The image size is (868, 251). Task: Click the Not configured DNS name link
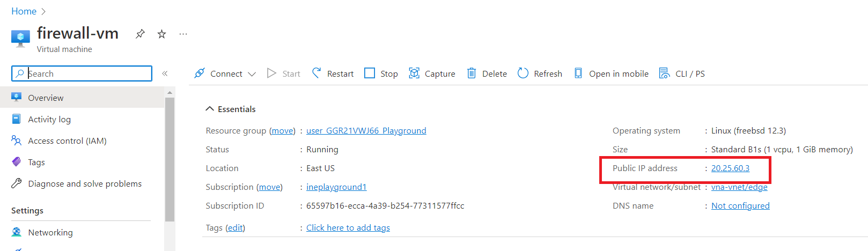740,205
